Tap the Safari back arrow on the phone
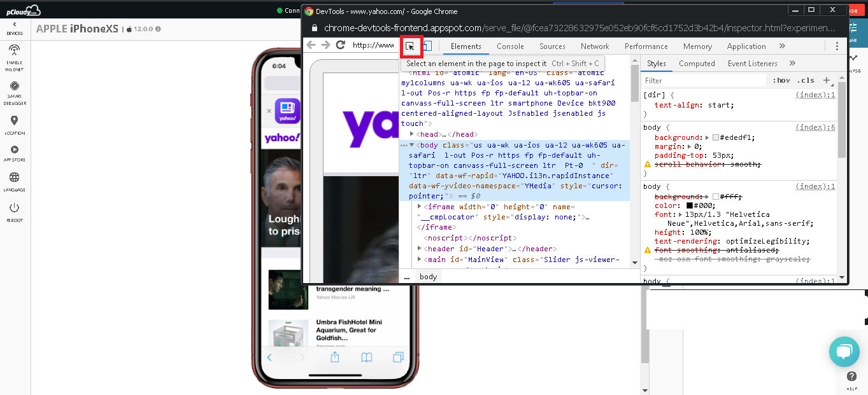 click(269, 357)
